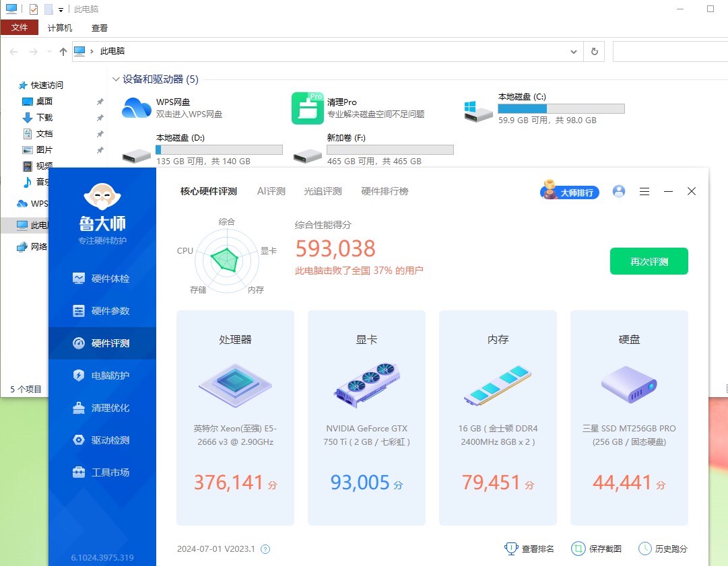Open Explorer 查看 ribbon tab
Viewport: 728px width, 566px height.
point(100,28)
